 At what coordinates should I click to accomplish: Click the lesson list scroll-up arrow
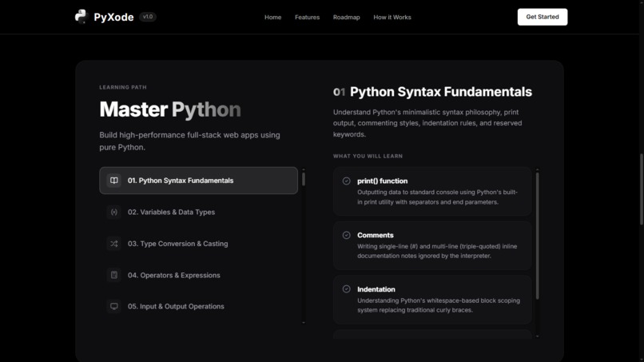[304, 169]
